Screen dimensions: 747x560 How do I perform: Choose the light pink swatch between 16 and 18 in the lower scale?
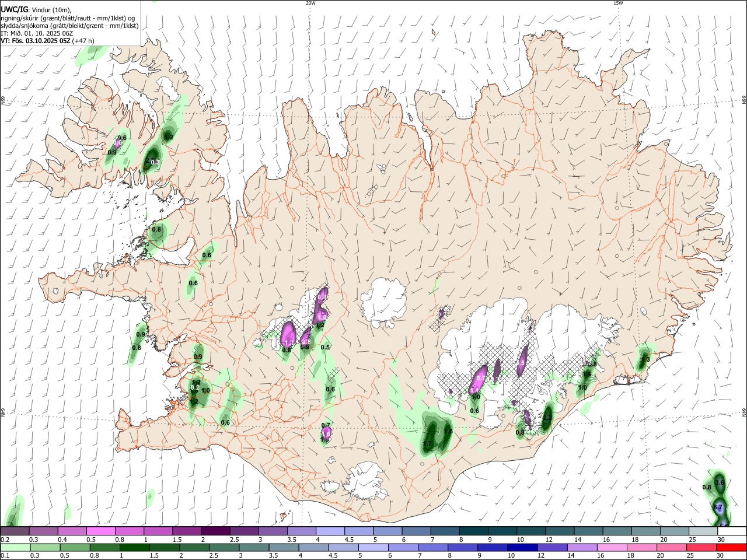coord(612,547)
